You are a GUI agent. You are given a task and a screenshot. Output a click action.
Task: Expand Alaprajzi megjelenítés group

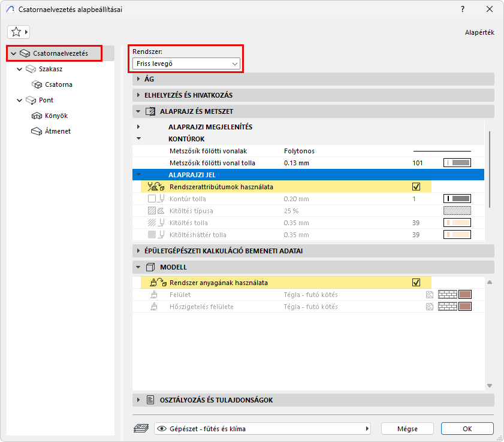point(138,127)
